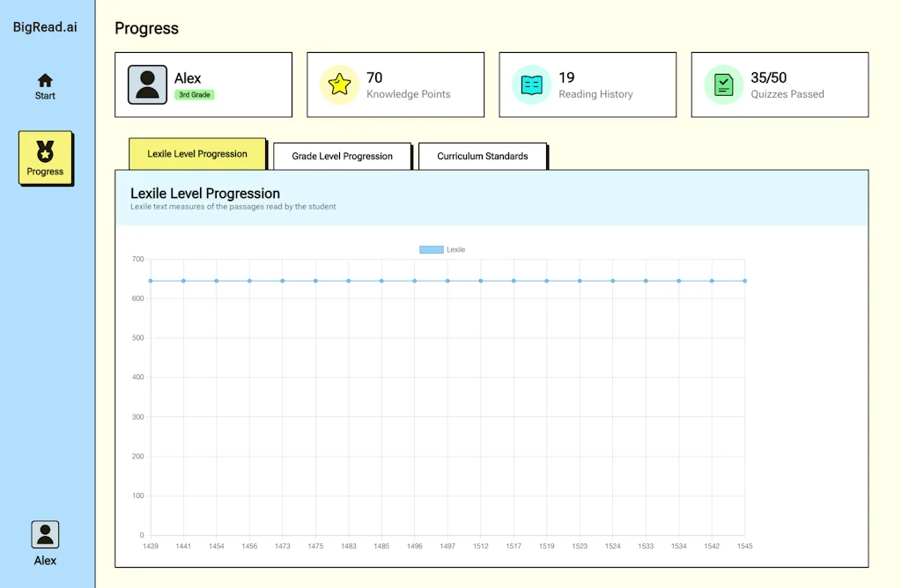Click the star icon for Knowledge Points
The width and height of the screenshot is (902, 588).
338,84
